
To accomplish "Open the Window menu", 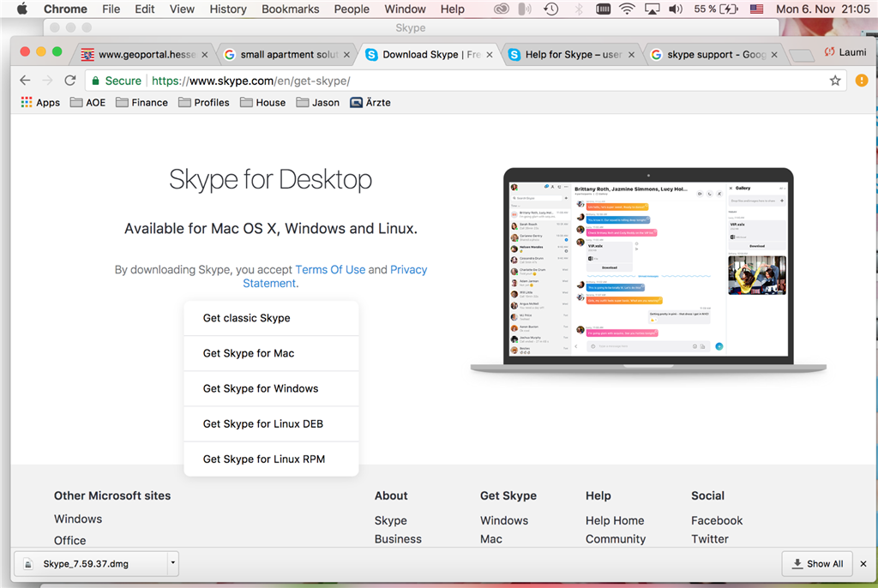I will pos(405,9).
